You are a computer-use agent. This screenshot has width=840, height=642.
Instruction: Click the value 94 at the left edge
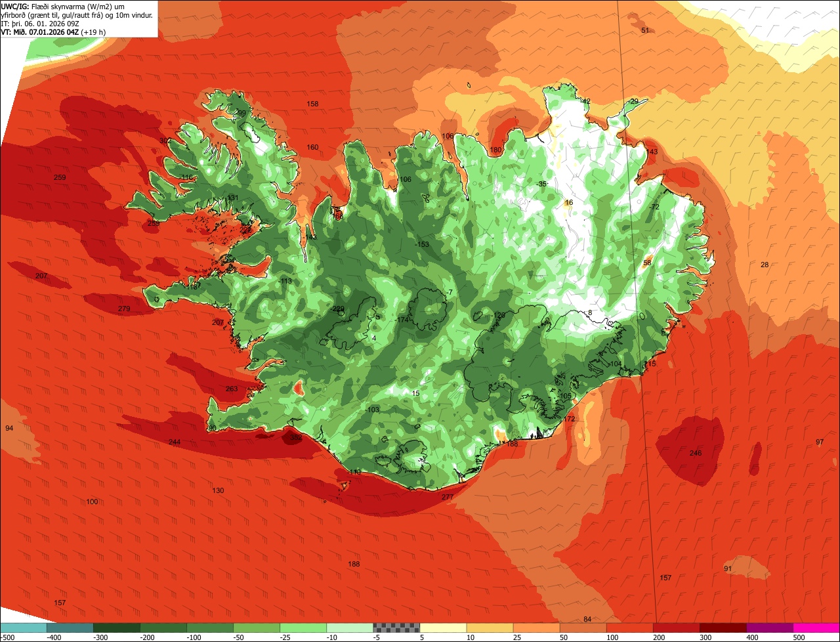[x=9, y=429]
